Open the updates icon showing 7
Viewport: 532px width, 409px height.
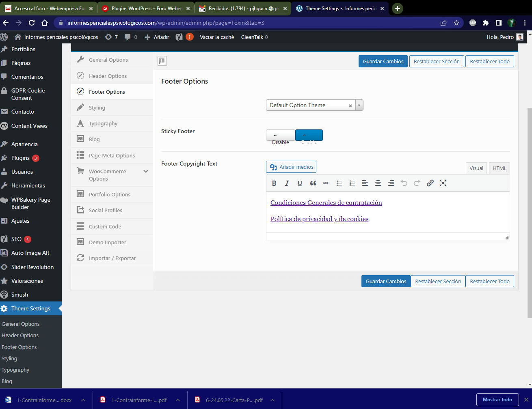point(111,37)
